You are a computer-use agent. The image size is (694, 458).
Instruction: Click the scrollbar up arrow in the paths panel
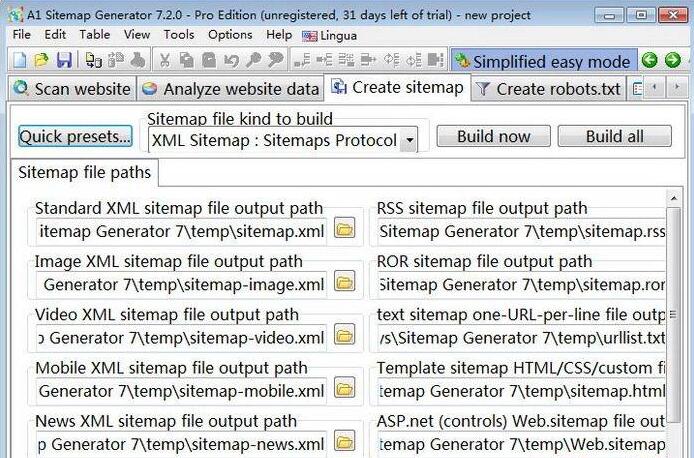click(x=674, y=198)
